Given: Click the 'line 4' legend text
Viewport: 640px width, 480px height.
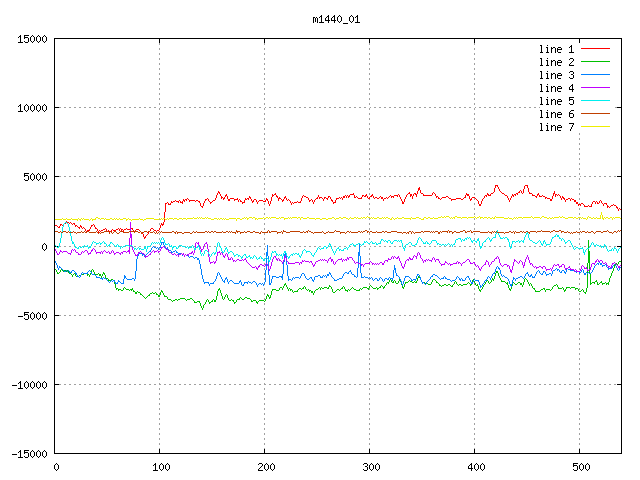Looking at the screenshot, I should point(556,88).
